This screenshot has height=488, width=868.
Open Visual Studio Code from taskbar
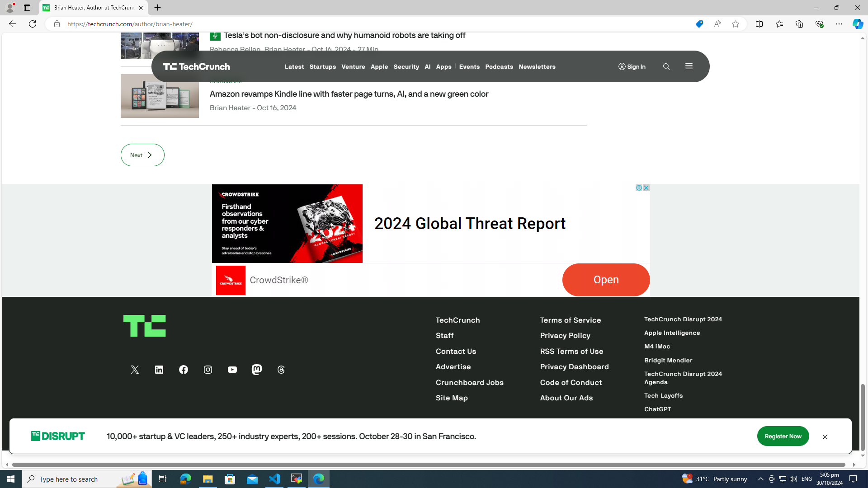274,479
